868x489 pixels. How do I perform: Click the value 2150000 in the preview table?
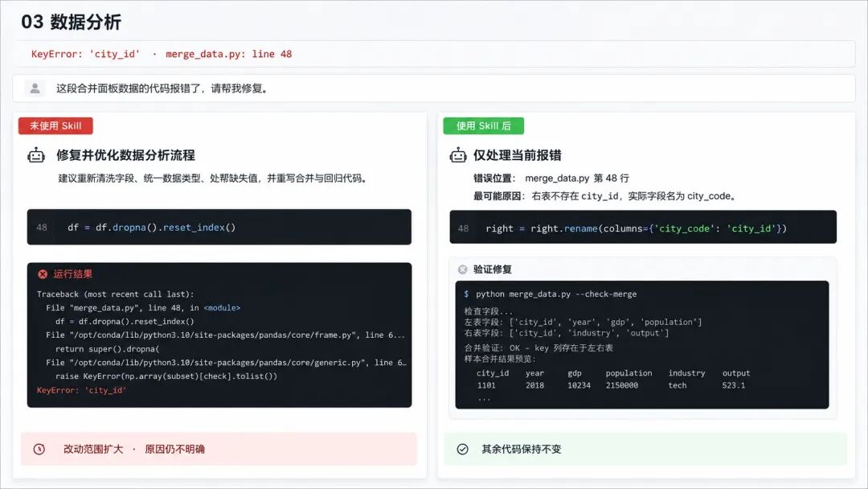(x=621, y=385)
